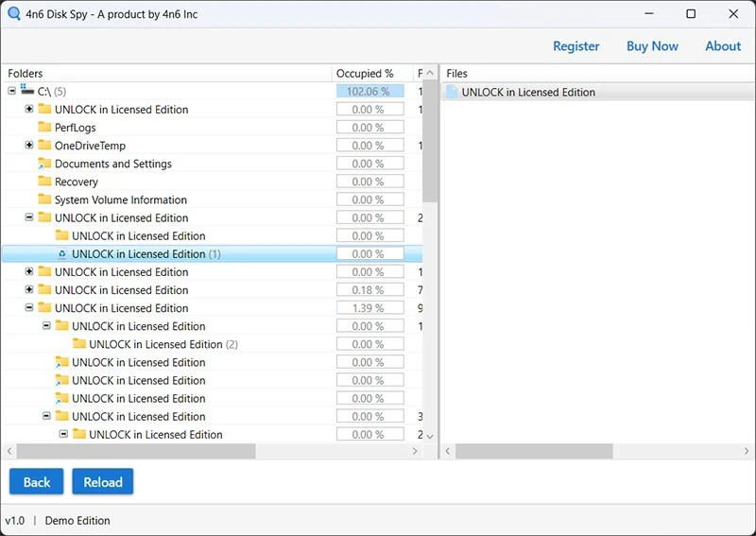Click the Files pane header
This screenshot has height=536, width=756.
pos(598,74)
